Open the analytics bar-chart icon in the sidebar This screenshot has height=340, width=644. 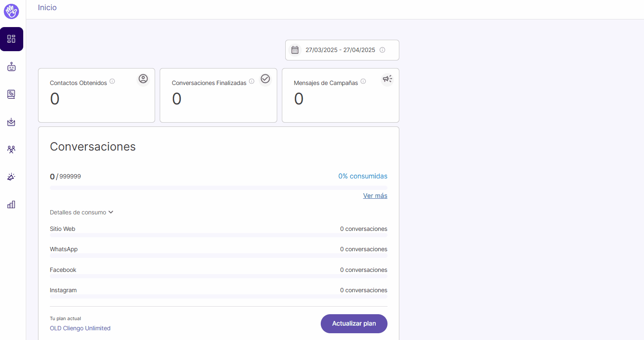pyautogui.click(x=11, y=205)
